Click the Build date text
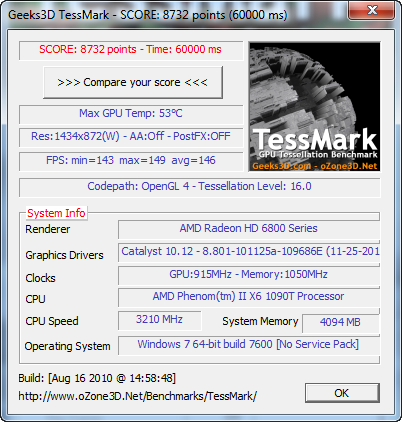402x422 pixels. pos(97,378)
